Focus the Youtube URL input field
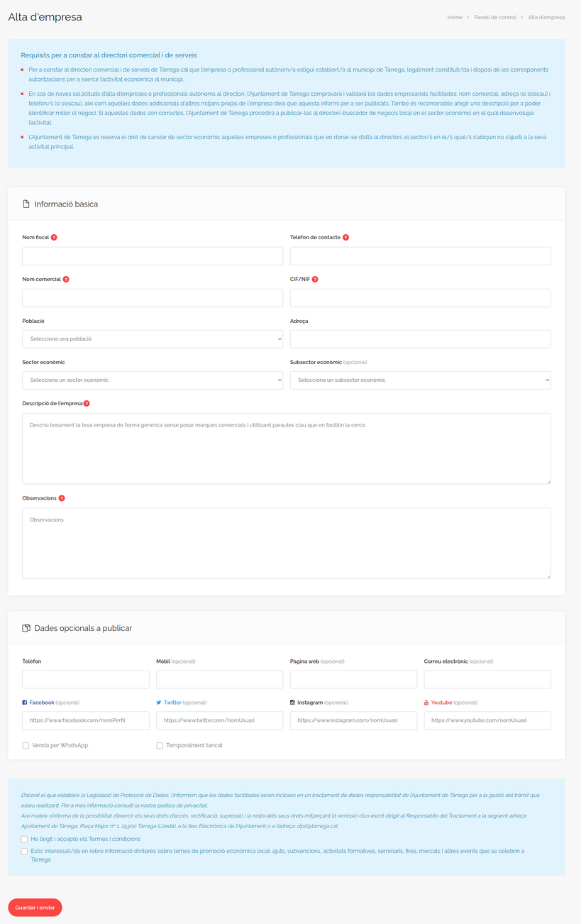This screenshot has width=581, height=924. tap(487, 720)
